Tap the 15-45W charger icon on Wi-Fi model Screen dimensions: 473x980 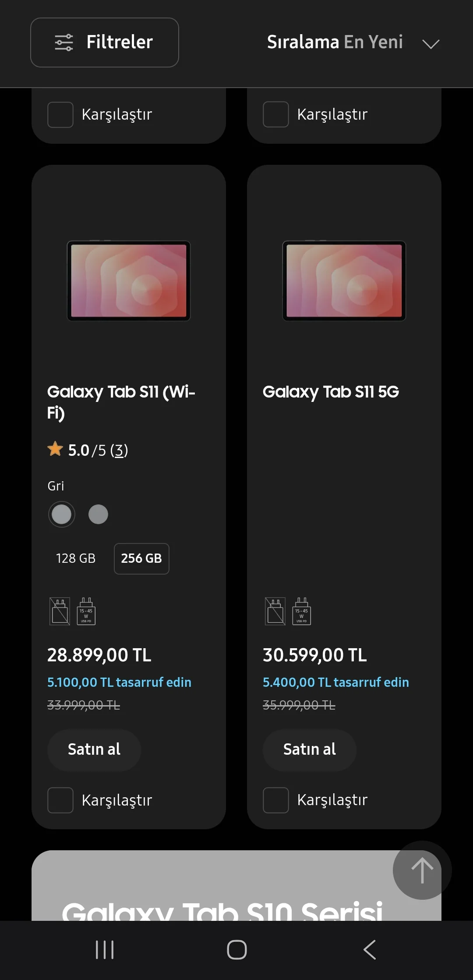coord(86,611)
